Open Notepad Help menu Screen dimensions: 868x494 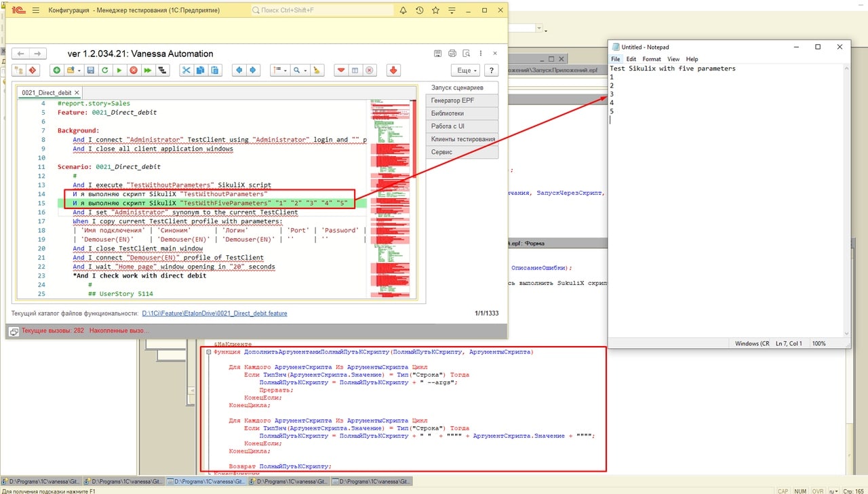pos(692,59)
